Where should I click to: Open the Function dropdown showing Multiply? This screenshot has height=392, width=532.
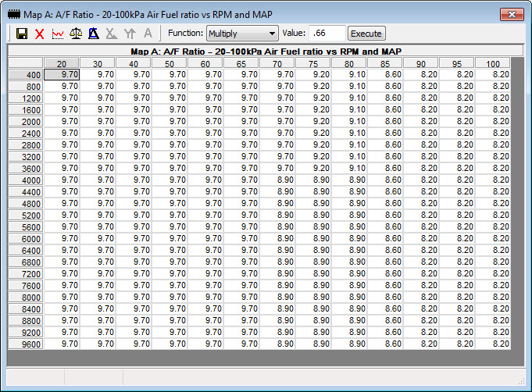242,34
